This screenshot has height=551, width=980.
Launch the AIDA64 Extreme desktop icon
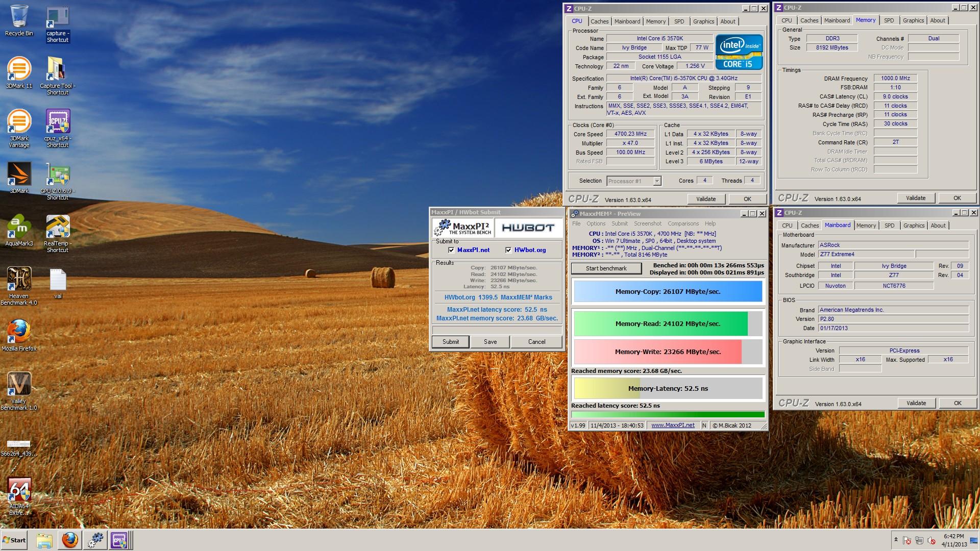(x=19, y=496)
